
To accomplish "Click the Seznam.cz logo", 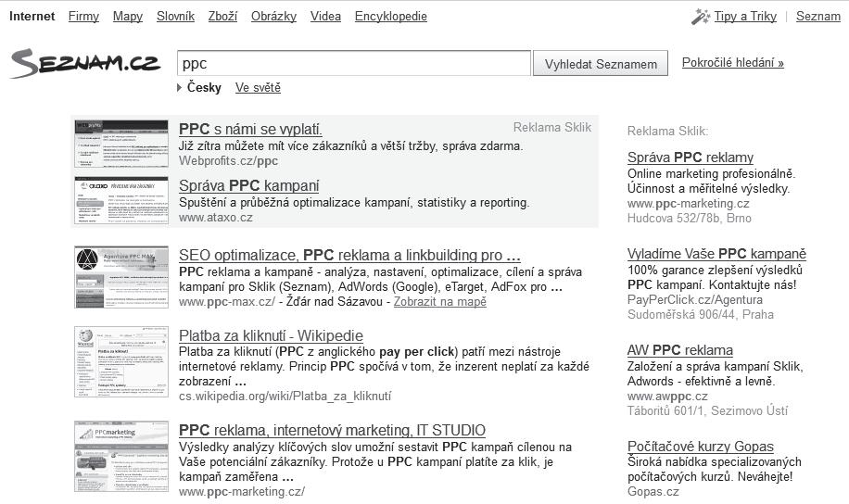I will [85, 63].
